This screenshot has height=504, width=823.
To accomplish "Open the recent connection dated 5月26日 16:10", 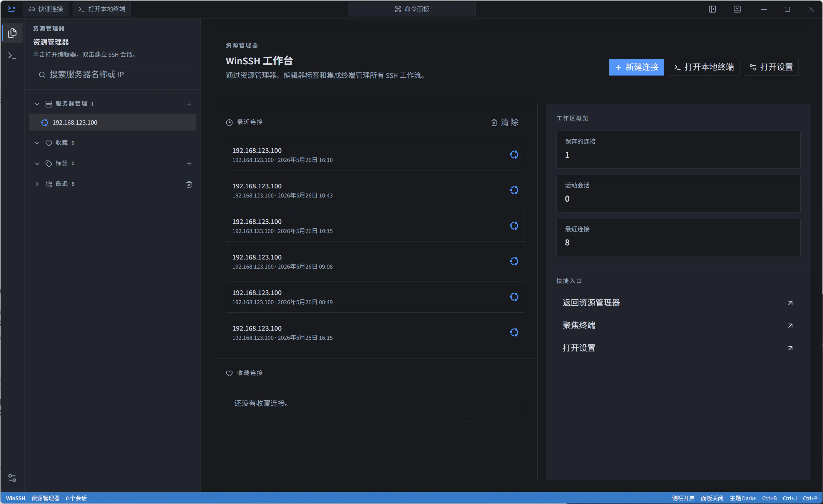I will 375,155.
